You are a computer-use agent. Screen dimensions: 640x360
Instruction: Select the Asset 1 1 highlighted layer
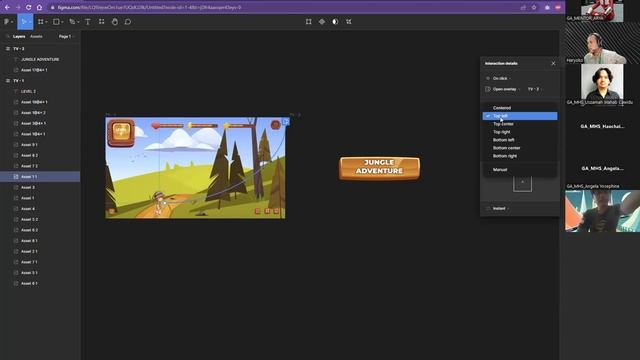point(40,177)
